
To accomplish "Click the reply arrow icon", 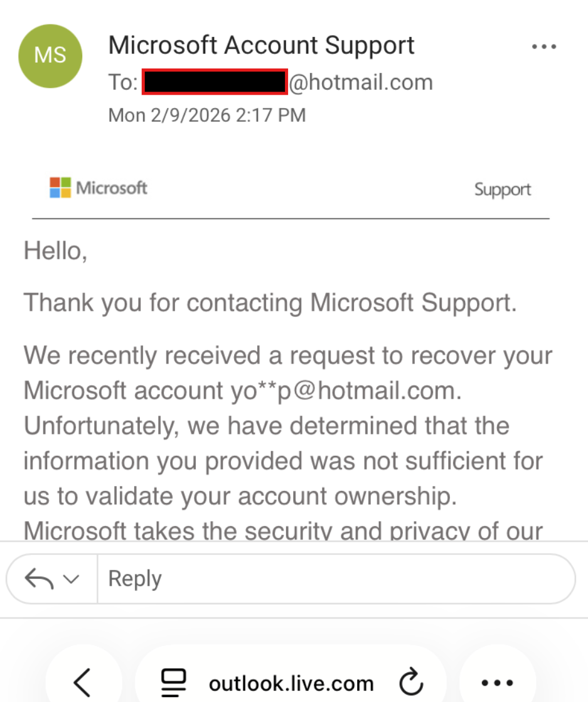I will tap(39, 578).
